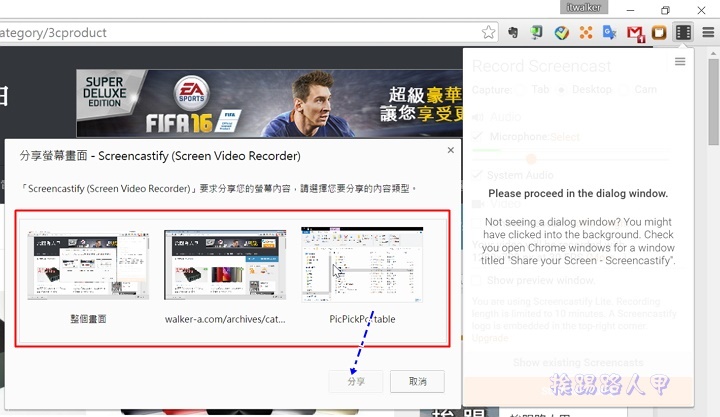The height and width of the screenshot is (417, 720).
Task: Open the checkmark globe extension icon
Action: point(561,33)
